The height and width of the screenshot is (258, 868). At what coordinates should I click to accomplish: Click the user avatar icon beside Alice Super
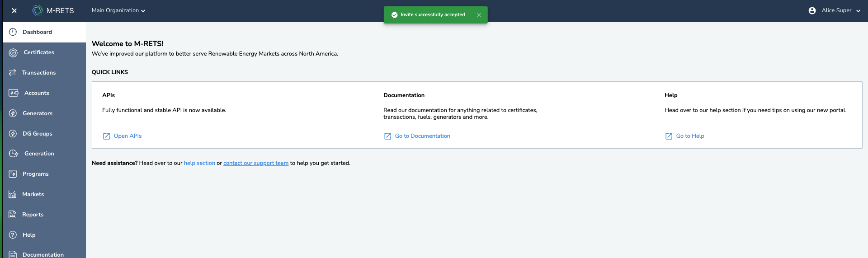point(812,10)
